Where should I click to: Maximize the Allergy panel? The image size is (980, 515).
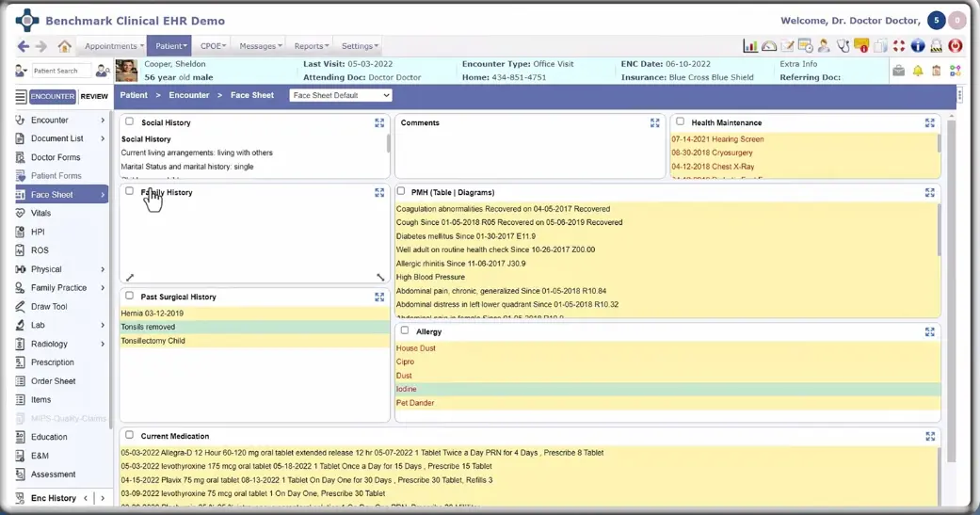[x=930, y=331]
